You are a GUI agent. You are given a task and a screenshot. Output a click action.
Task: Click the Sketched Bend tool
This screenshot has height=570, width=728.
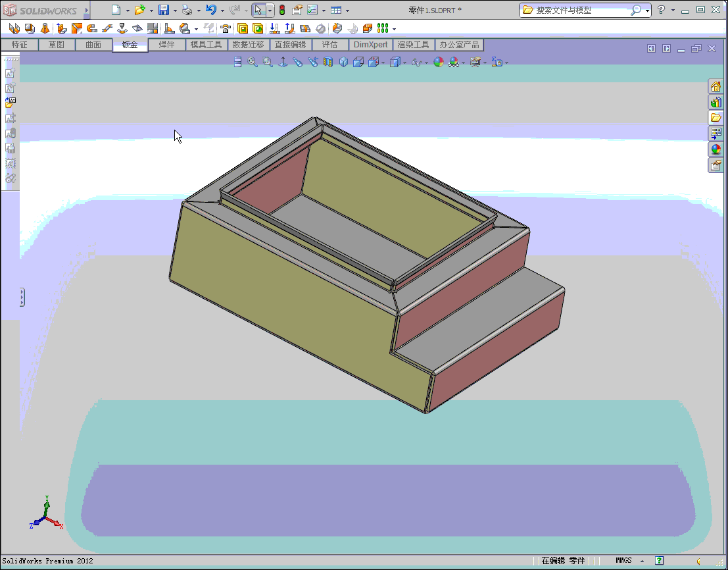coord(122,29)
